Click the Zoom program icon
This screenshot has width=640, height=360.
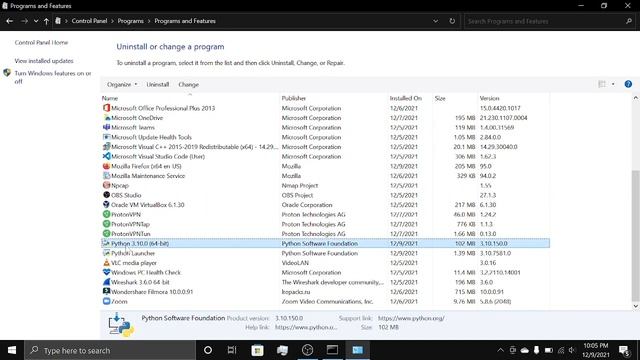pos(106,301)
